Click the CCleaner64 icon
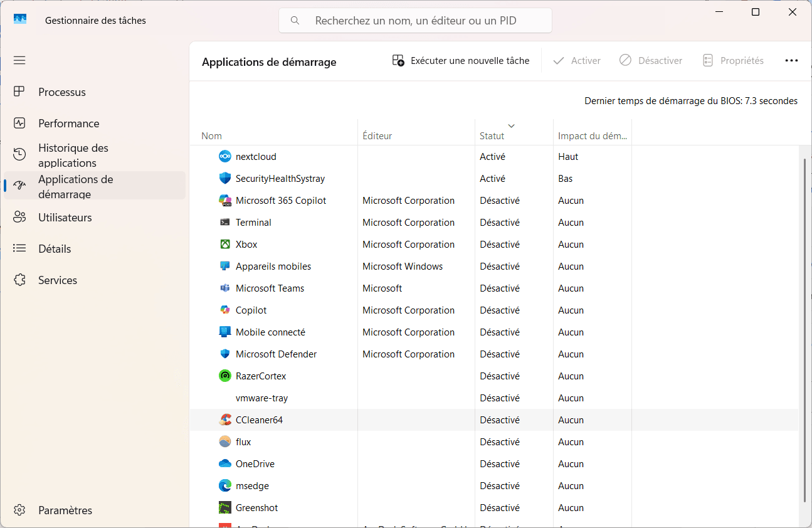This screenshot has height=528, width=812. 225,420
